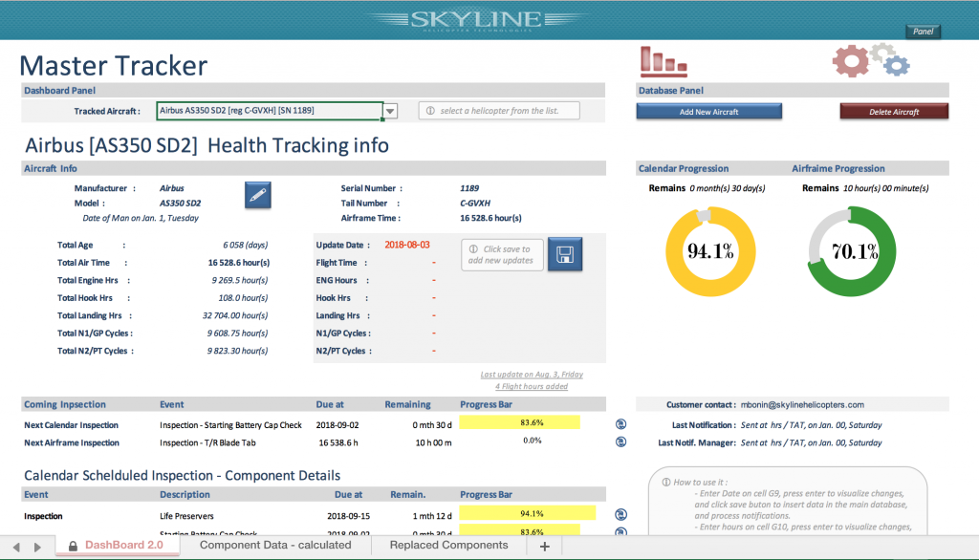Select the Airframe Time 16 528.6 hour(s)
Image resolution: width=979 pixels, height=560 pixels.
pos(490,218)
